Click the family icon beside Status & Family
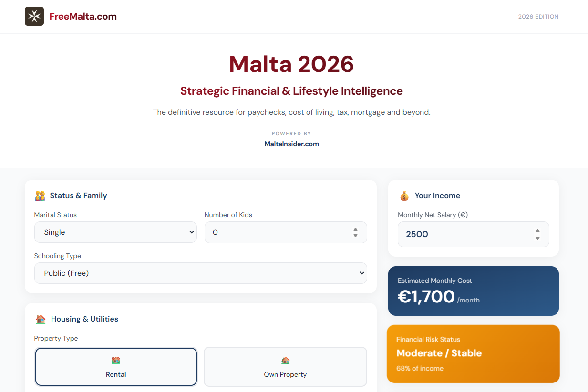The width and height of the screenshot is (588, 392). pos(40,195)
